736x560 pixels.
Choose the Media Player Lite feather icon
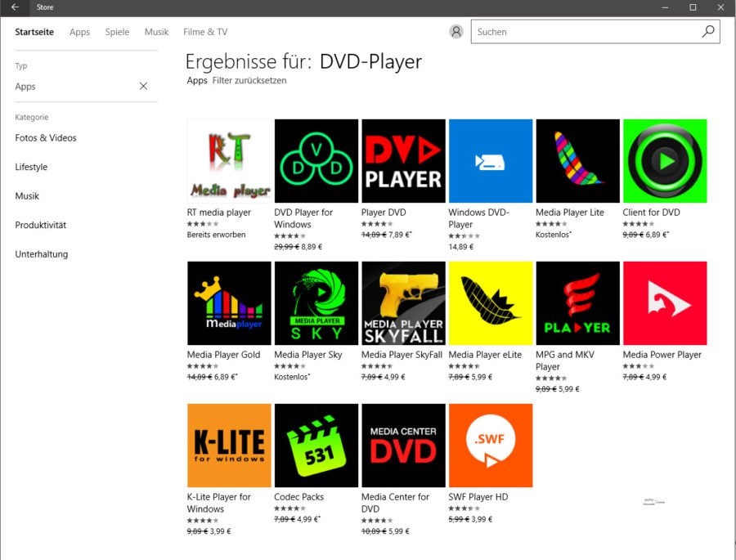(x=578, y=160)
